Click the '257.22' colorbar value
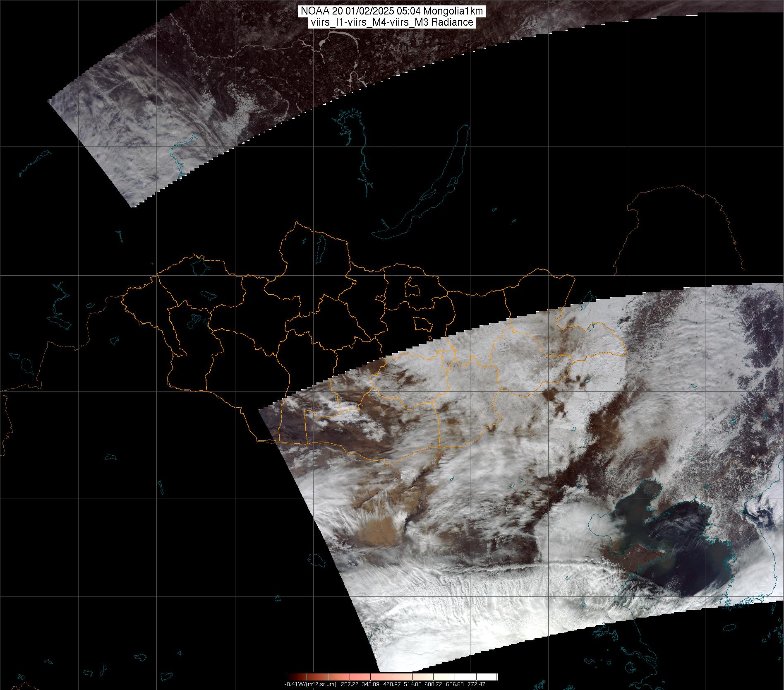The width and height of the screenshot is (784, 690). point(350,684)
